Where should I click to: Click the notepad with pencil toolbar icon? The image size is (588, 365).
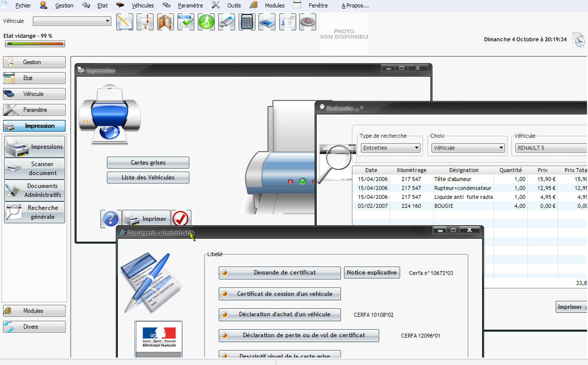(125, 22)
